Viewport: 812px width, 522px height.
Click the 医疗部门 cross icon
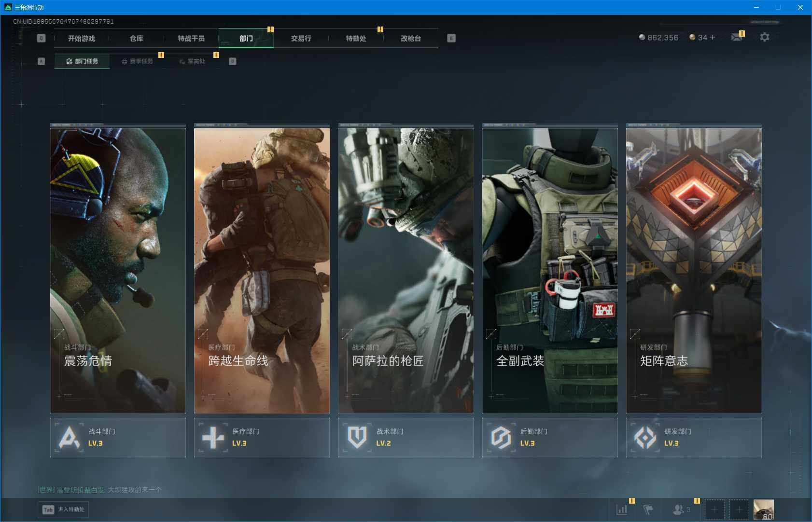pyautogui.click(x=213, y=438)
